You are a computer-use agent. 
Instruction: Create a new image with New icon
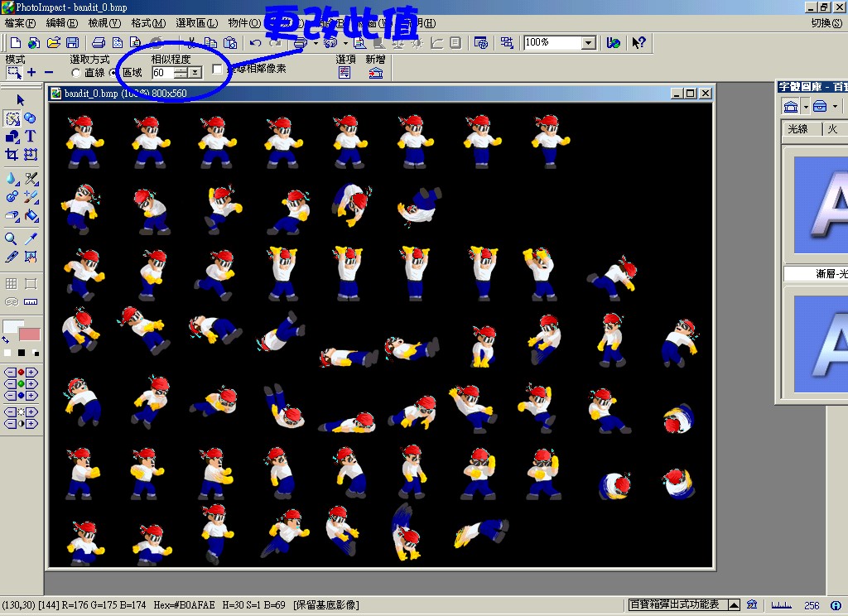pos(16,43)
